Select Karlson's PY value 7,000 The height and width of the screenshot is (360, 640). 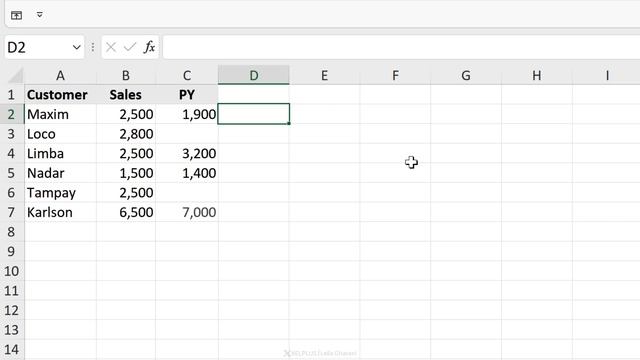[x=187, y=212]
